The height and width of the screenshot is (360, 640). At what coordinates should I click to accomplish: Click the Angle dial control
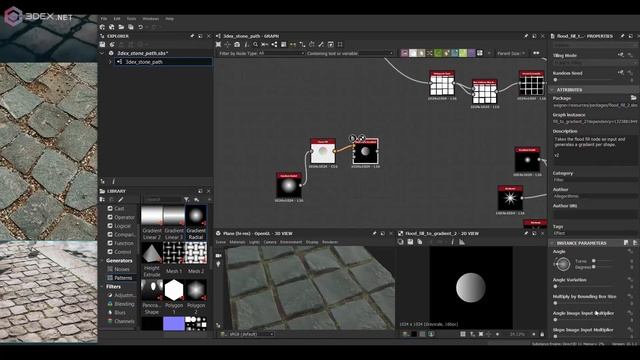click(x=563, y=264)
